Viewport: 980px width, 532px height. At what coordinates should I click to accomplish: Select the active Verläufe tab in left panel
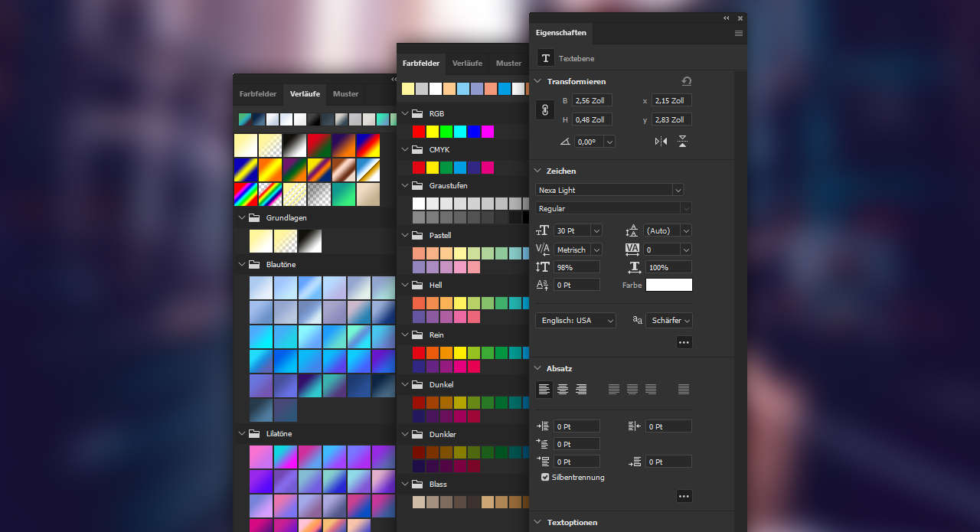click(x=305, y=94)
